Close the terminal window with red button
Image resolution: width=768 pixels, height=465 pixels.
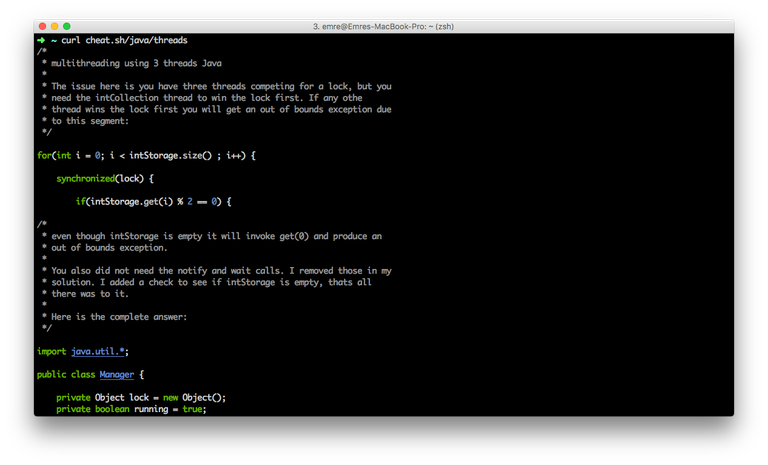click(x=41, y=25)
